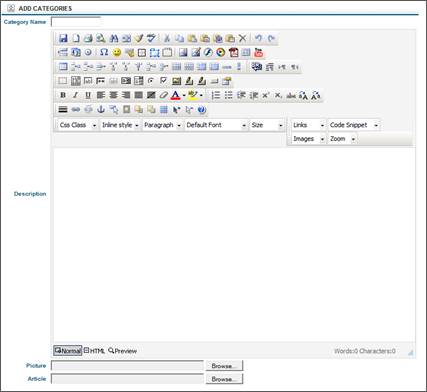Click the binoculars Find and Replace icon
This screenshot has height=392, width=427.
tap(113, 38)
